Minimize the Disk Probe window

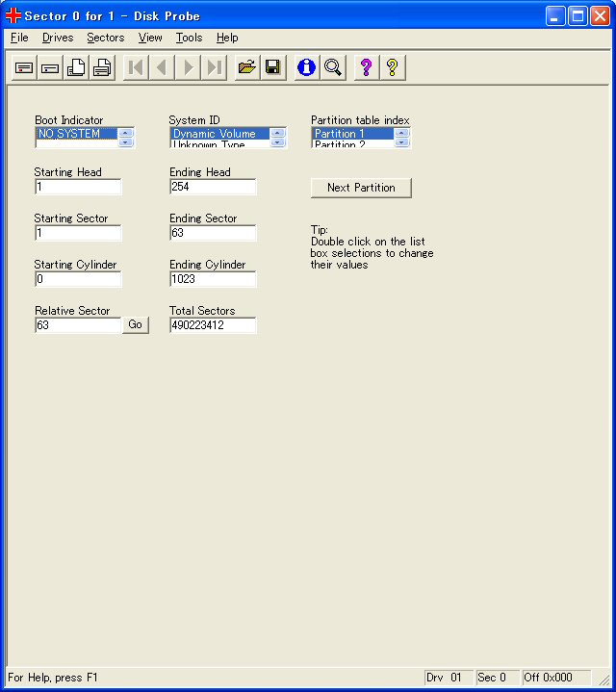(x=555, y=16)
